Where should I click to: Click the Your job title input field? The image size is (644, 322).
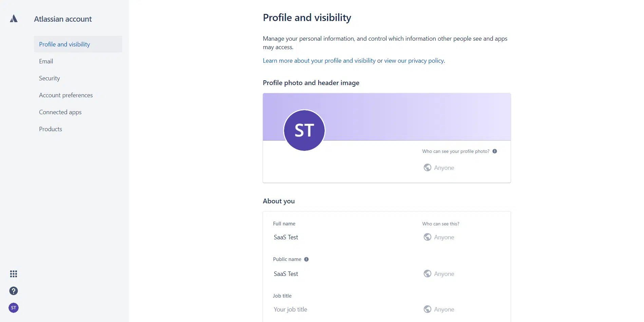coord(339,309)
